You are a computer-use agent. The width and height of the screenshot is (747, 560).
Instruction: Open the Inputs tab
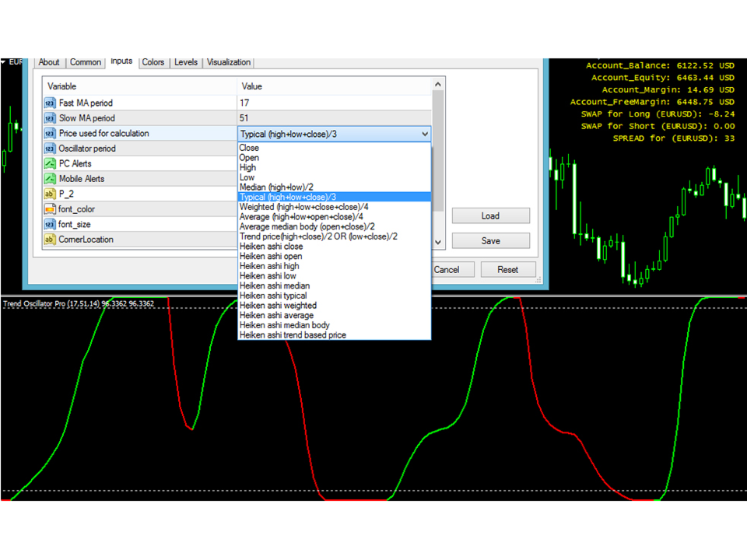click(121, 61)
